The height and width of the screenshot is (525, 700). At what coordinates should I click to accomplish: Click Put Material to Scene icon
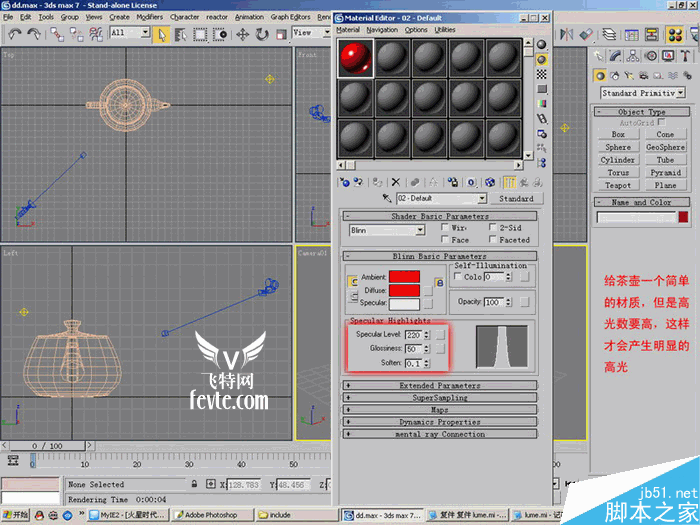[358, 182]
